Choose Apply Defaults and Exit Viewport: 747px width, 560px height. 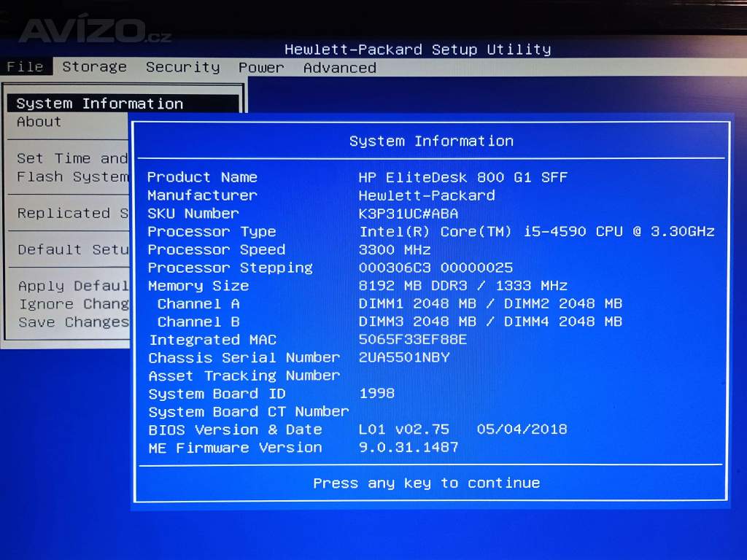point(74,286)
